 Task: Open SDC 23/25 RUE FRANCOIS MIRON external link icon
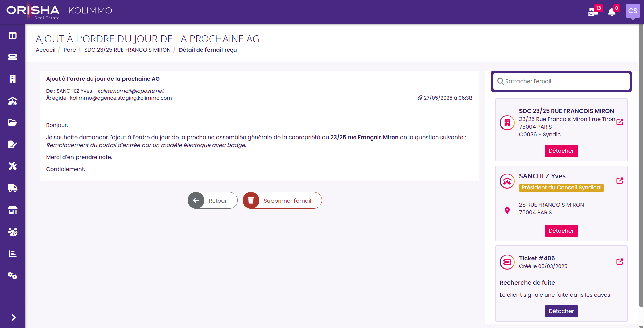click(620, 122)
